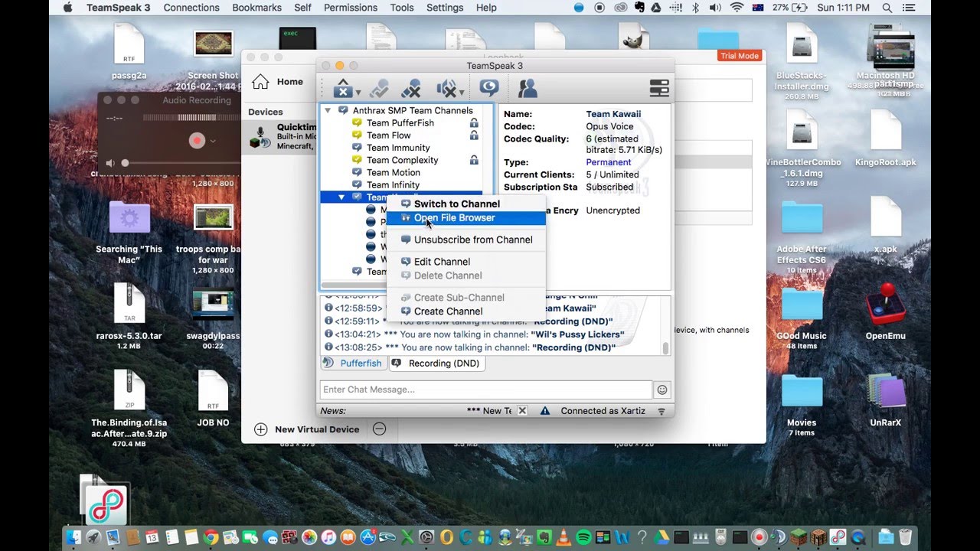980x551 pixels.
Task: Open the Bookmarks menu
Action: (x=256, y=8)
